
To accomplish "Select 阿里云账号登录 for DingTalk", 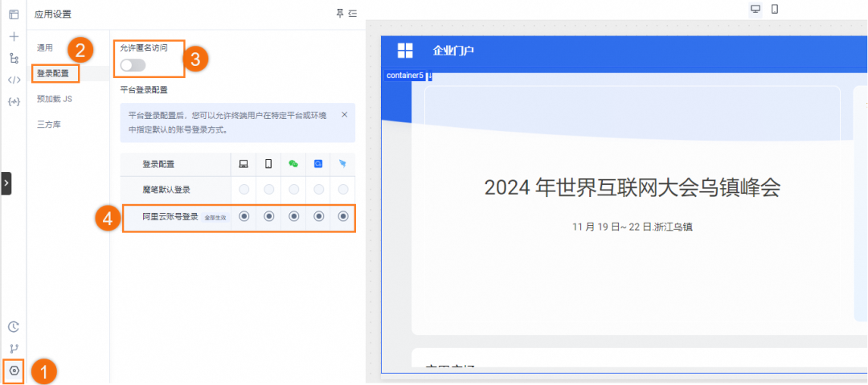I will pyautogui.click(x=343, y=216).
